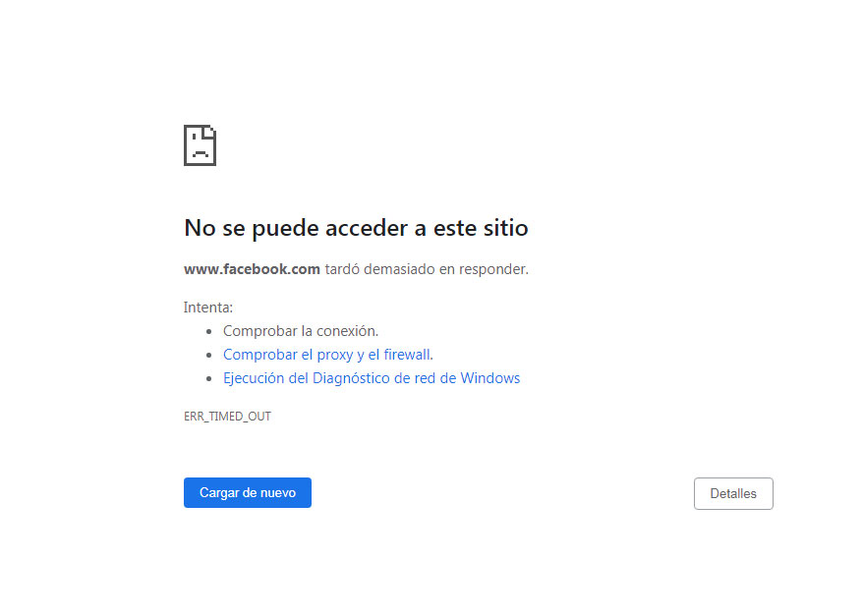Click the bullet before the Windows network diagnostics link
This screenshot has width=862, height=616.
click(209, 379)
